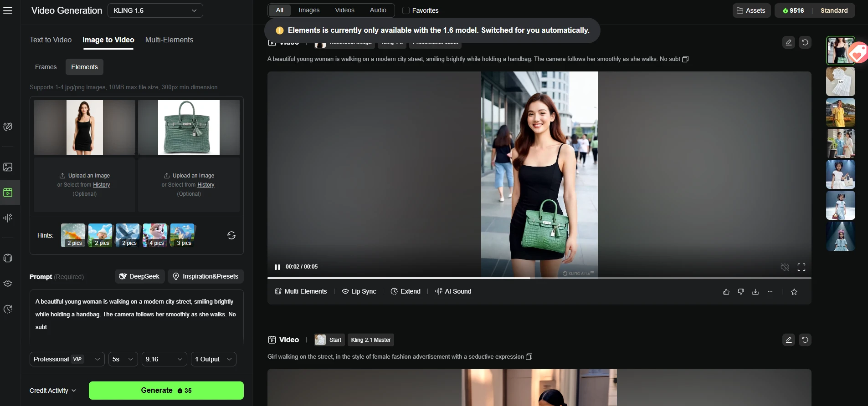Click the 9516 credits balance
868x406 pixels.
click(x=793, y=10)
